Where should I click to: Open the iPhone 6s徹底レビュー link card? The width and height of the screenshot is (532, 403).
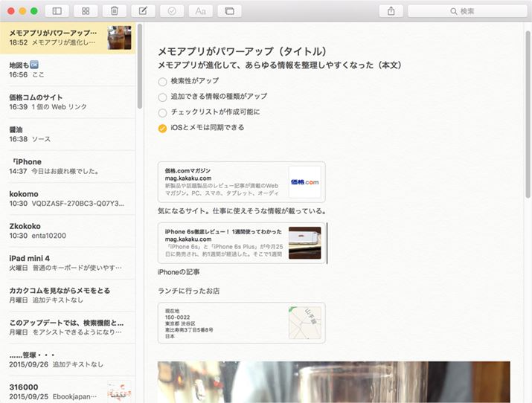(241, 242)
